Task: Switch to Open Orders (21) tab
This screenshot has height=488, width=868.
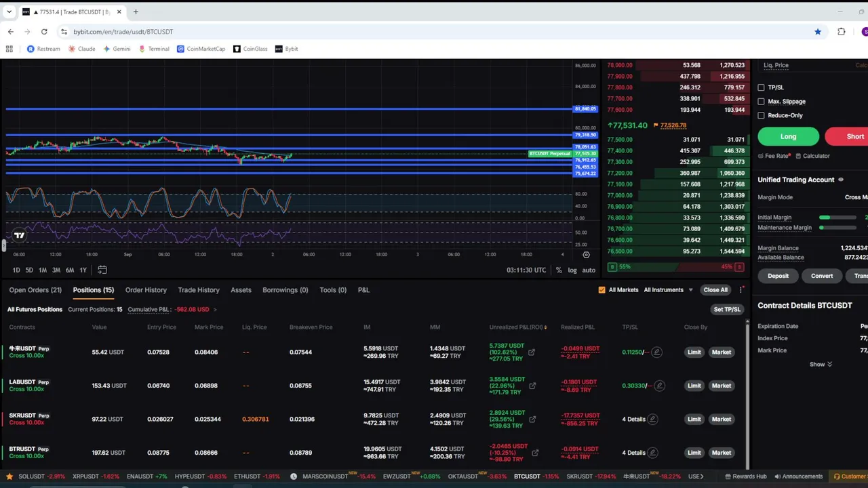Action: click(35, 290)
